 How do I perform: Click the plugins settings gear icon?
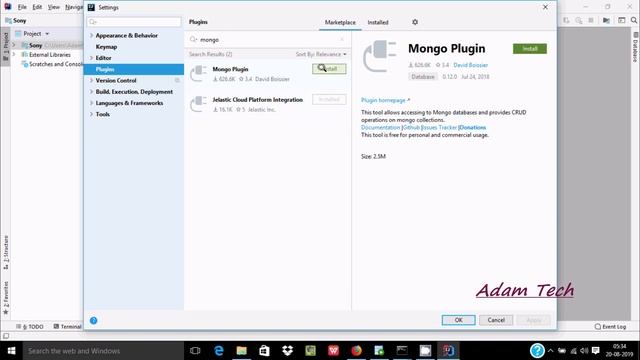(415, 22)
